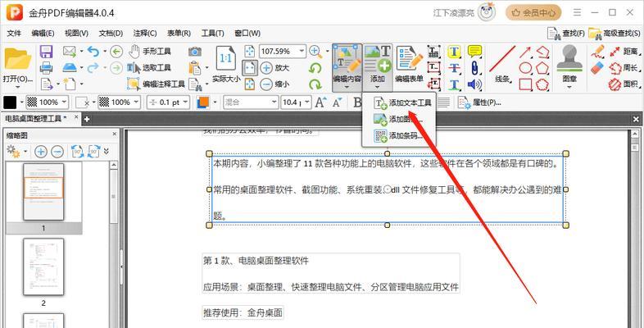
Task: Click the 高级查找 advanced search button
Action: 614,34
